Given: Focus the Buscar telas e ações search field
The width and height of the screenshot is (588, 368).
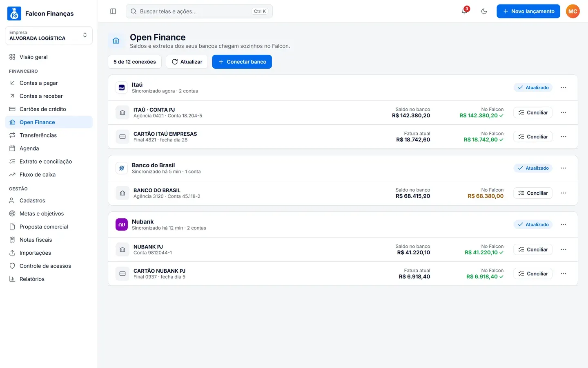Looking at the screenshot, I should tap(199, 11).
